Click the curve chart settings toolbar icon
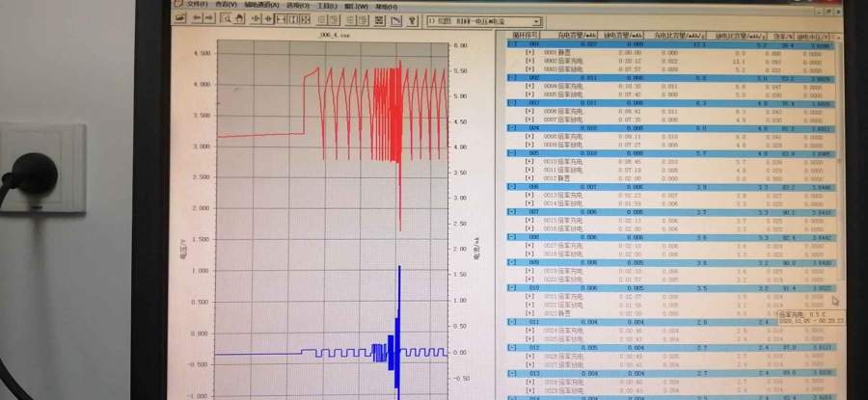The image size is (868, 400). [x=395, y=21]
